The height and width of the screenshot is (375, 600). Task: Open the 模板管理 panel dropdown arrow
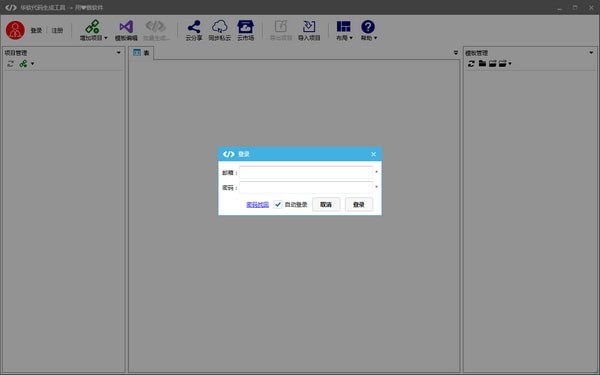click(x=591, y=53)
